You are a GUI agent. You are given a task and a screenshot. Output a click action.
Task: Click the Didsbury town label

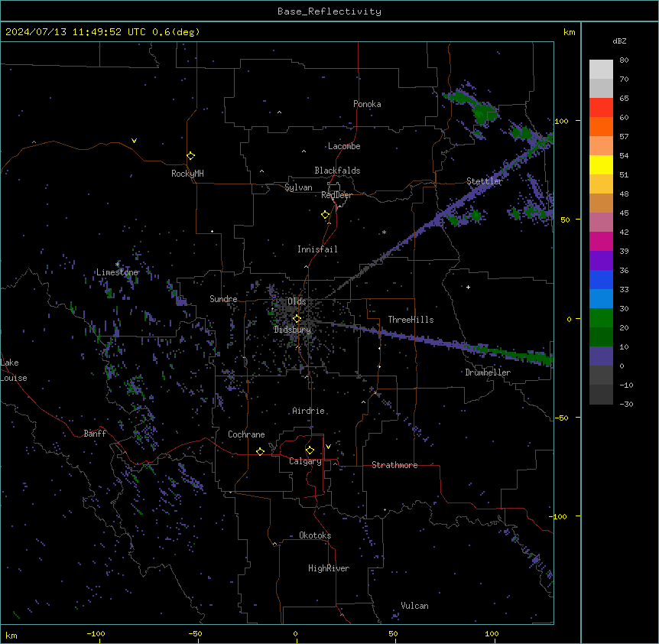(293, 330)
